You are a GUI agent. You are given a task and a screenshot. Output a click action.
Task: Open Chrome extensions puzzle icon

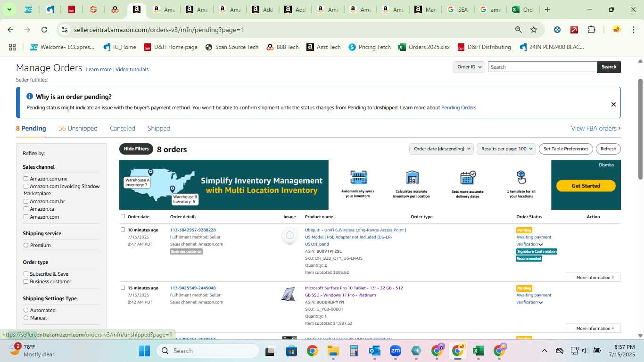coord(591,30)
